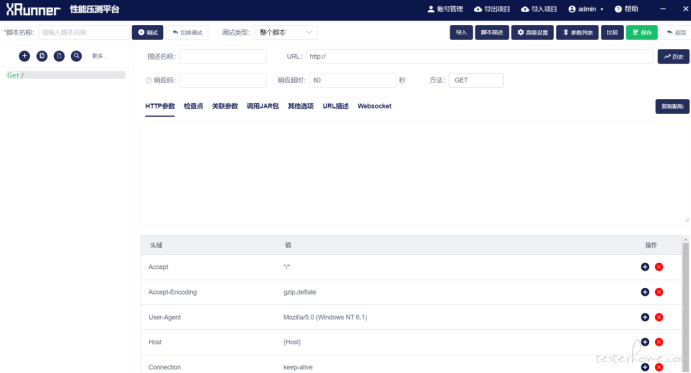This screenshot has width=691, height=373.
Task: Click the 切换调试 switch debug button
Action: tap(187, 32)
